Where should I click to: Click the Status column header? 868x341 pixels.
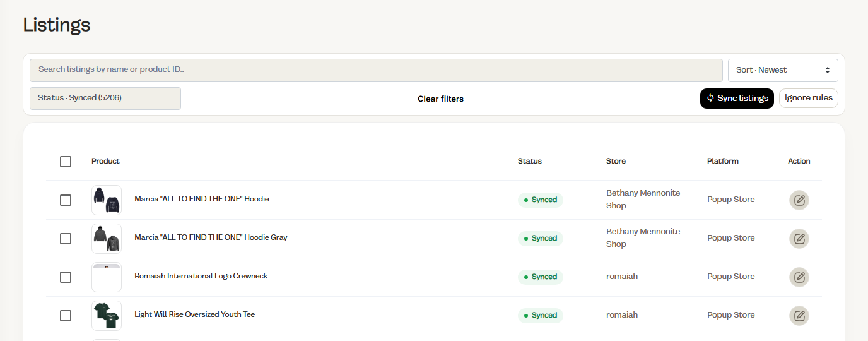530,161
